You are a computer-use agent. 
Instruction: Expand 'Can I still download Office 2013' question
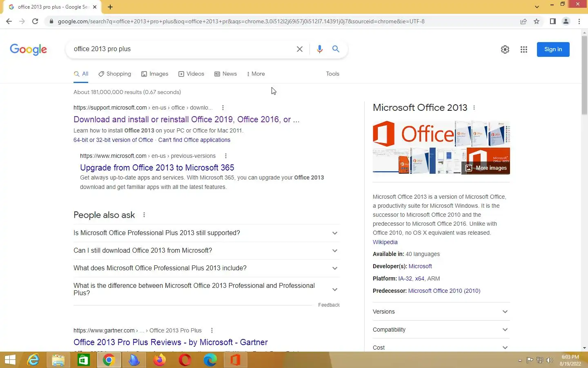click(206, 251)
